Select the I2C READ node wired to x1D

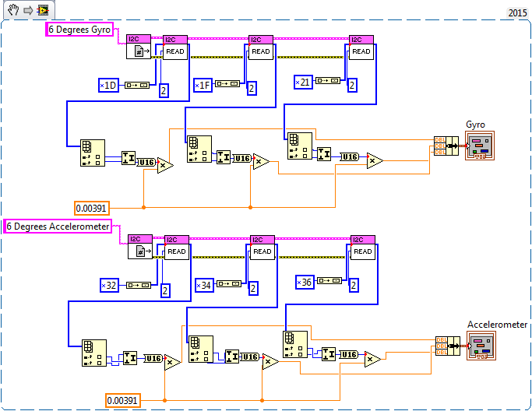coord(175,47)
